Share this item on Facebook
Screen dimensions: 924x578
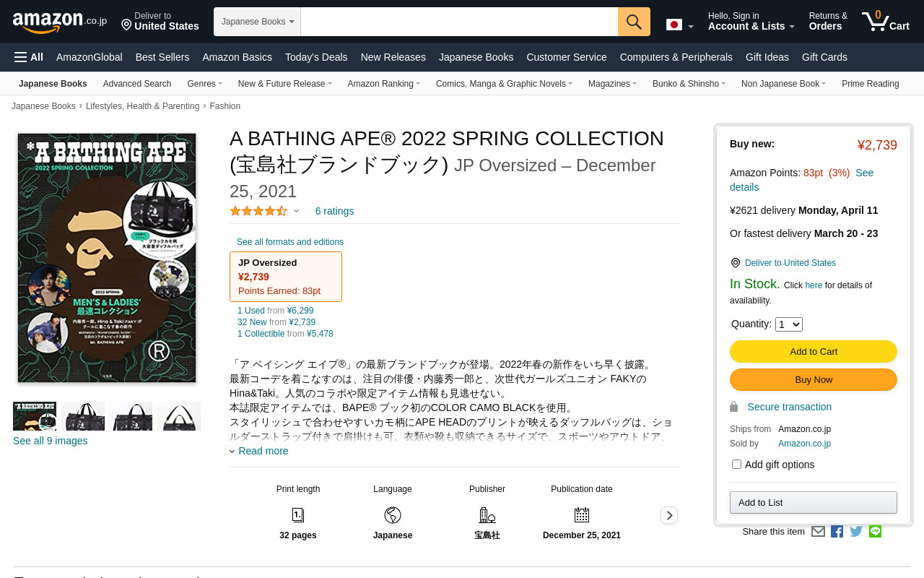click(x=837, y=532)
